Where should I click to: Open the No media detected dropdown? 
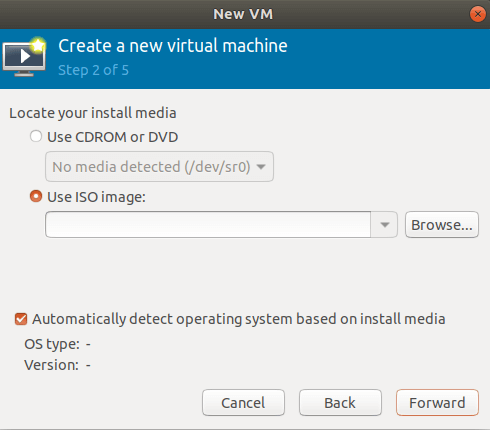(159, 167)
